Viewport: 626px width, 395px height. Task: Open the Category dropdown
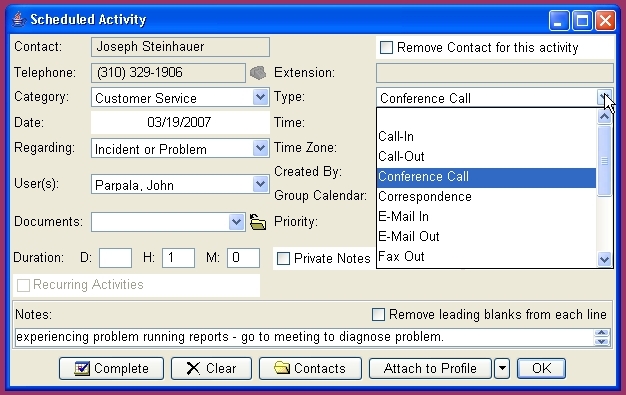[260, 97]
